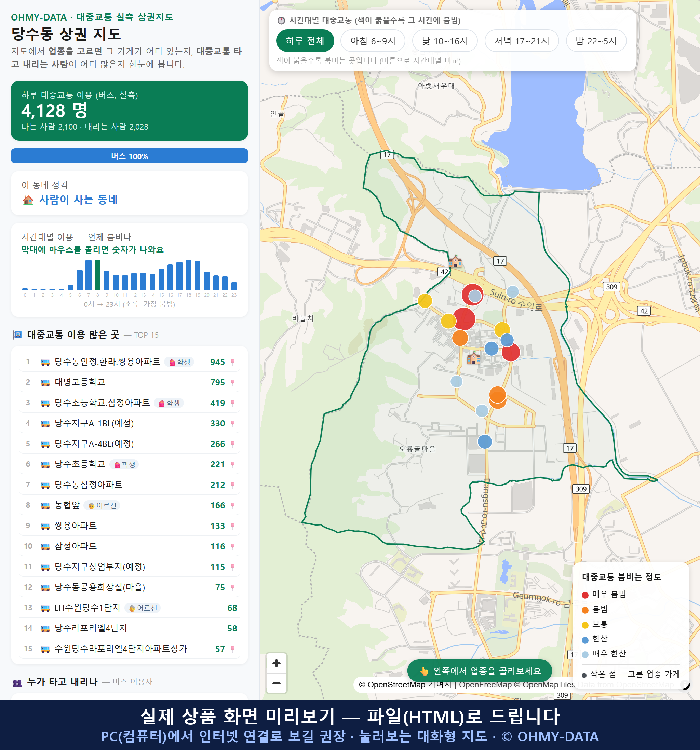Click the chart bar for hour 18

(189, 275)
